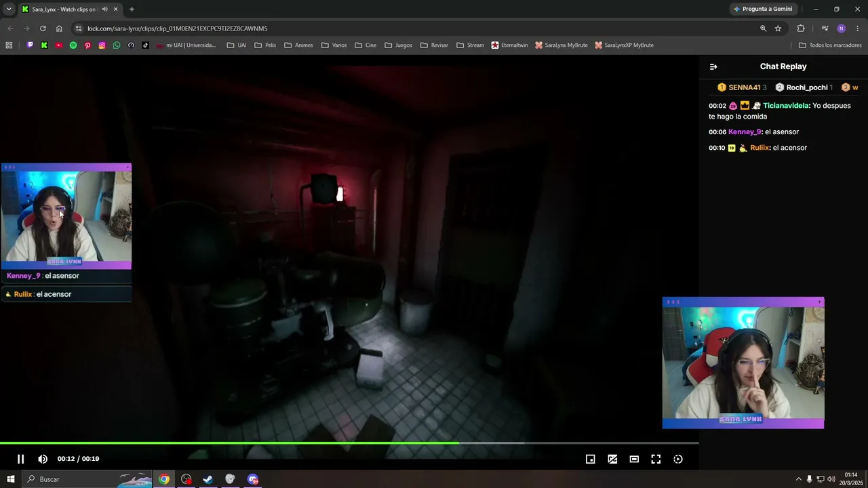The image size is (868, 488).
Task: Open the Twitch bookmark
Action: [30, 45]
